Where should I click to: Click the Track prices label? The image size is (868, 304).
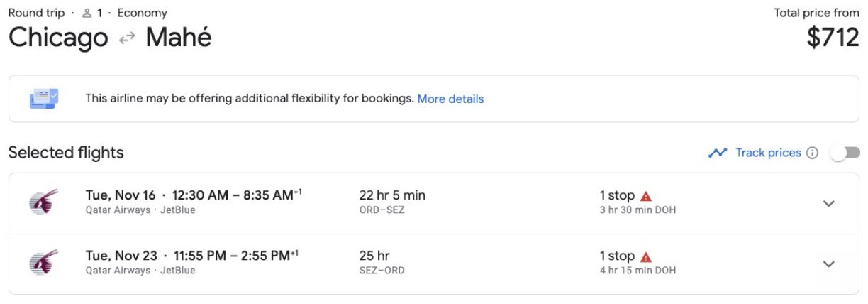(768, 153)
